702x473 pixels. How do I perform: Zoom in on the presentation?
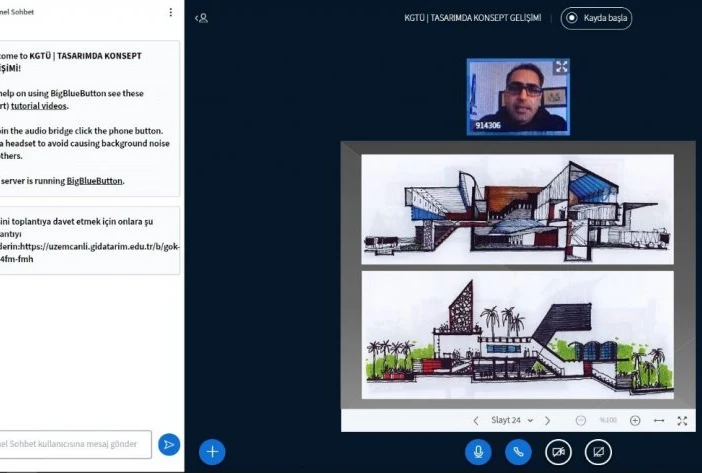click(635, 421)
